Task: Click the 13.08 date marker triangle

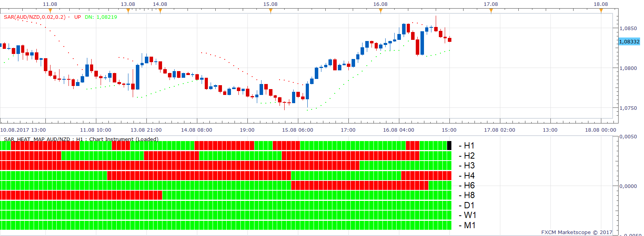Action: (x=128, y=11)
